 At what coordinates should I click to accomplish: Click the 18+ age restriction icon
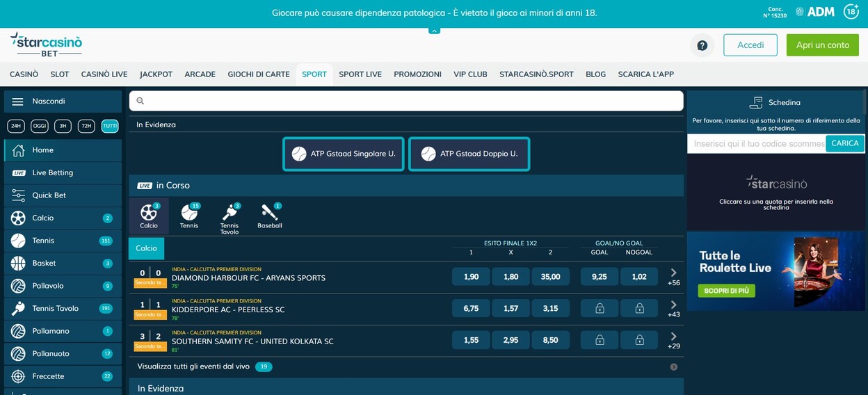click(851, 12)
